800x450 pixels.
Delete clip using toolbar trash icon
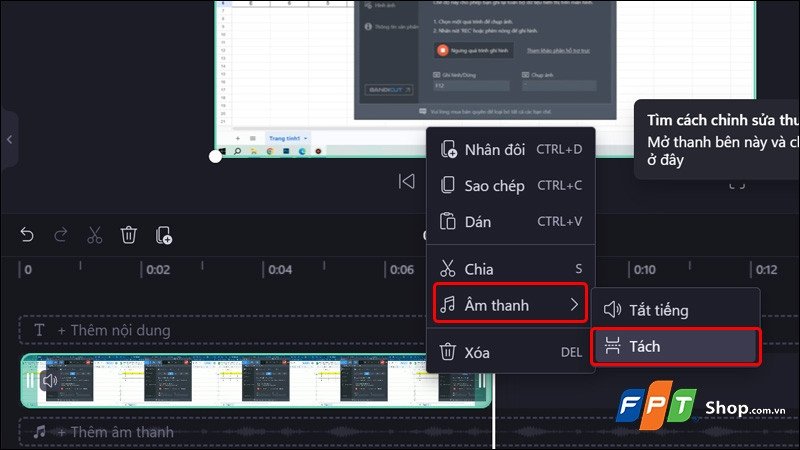coord(129,235)
